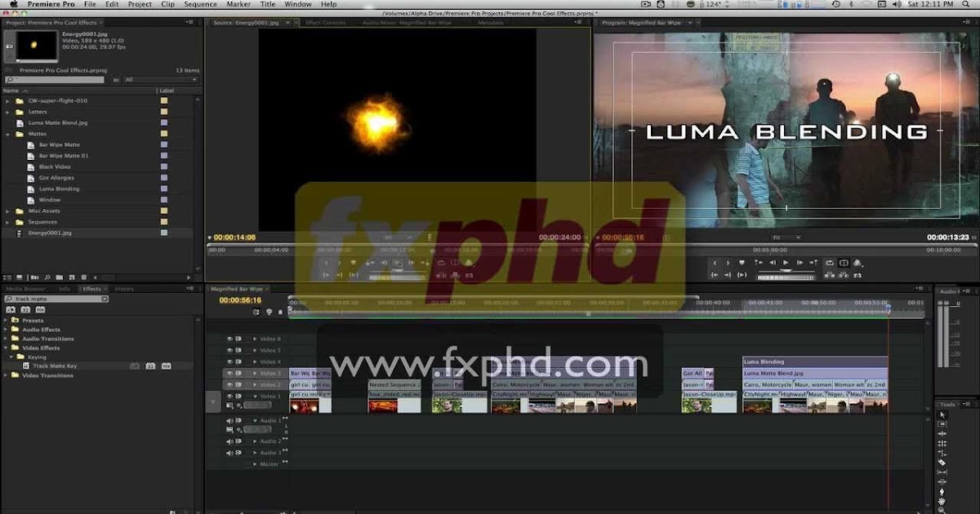The height and width of the screenshot is (514, 980).
Task: Select the Razor tool
Action: (942, 463)
